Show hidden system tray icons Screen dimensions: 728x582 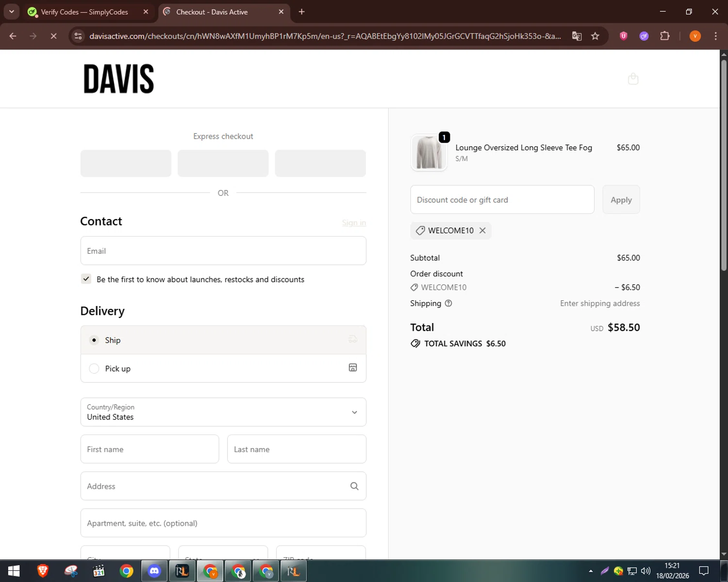591,571
